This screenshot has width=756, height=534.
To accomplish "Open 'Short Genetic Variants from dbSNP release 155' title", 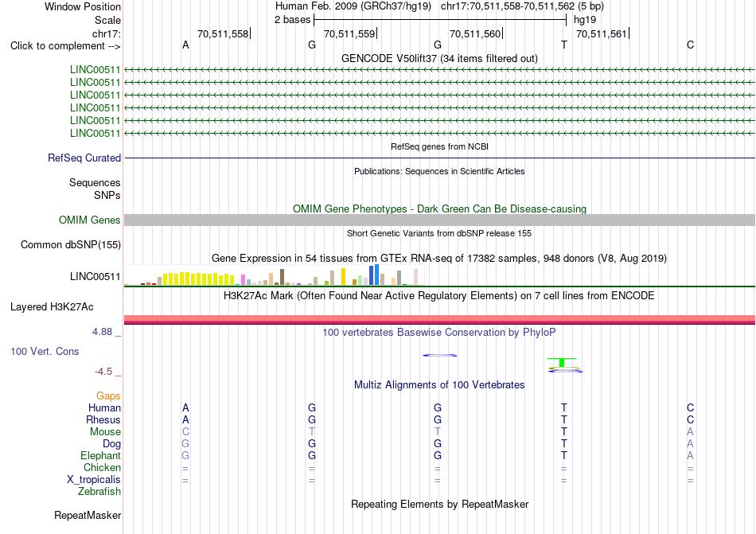I will click(x=439, y=233).
